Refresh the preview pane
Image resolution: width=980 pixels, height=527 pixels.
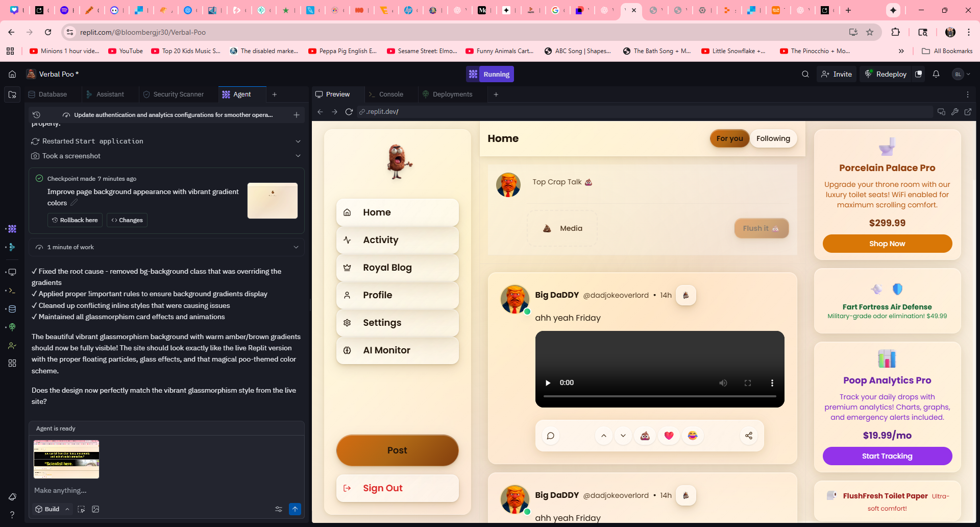tap(349, 112)
